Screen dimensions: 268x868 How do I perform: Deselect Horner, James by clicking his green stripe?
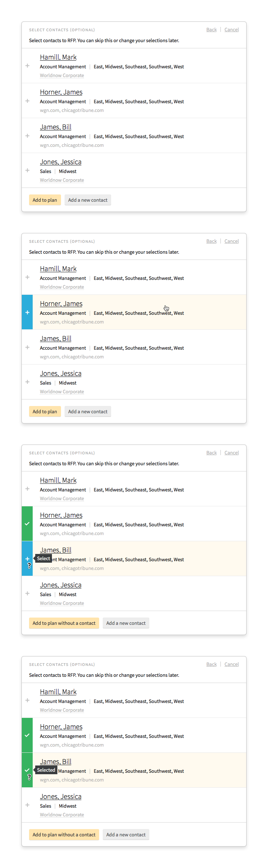(27, 735)
